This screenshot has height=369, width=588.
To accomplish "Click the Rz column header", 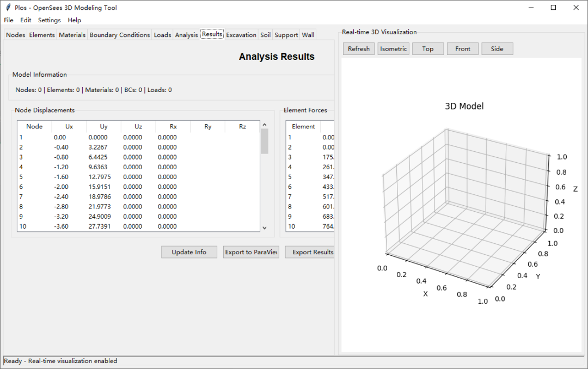I will pyautogui.click(x=242, y=127).
